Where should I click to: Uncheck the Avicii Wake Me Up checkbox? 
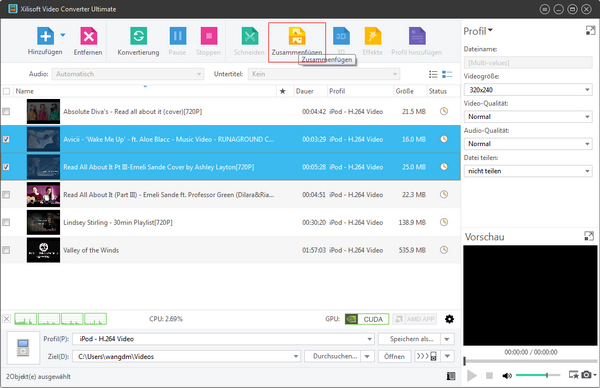(6, 139)
